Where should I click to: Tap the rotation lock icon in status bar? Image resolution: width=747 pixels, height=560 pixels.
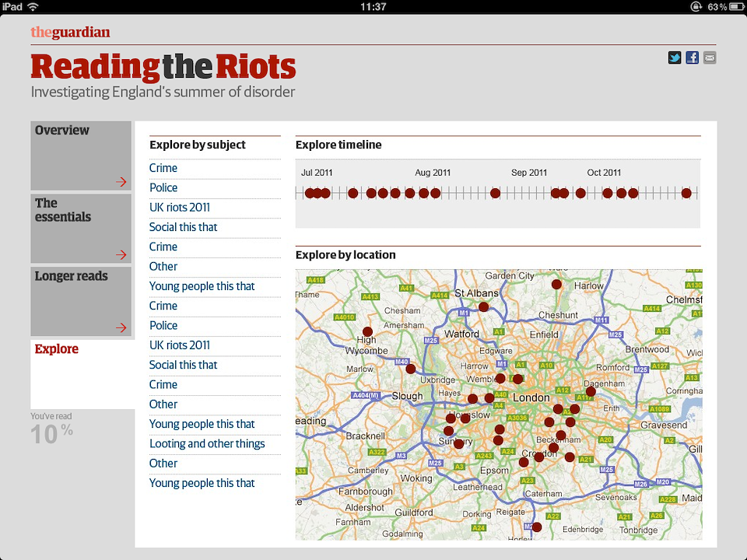696,7
